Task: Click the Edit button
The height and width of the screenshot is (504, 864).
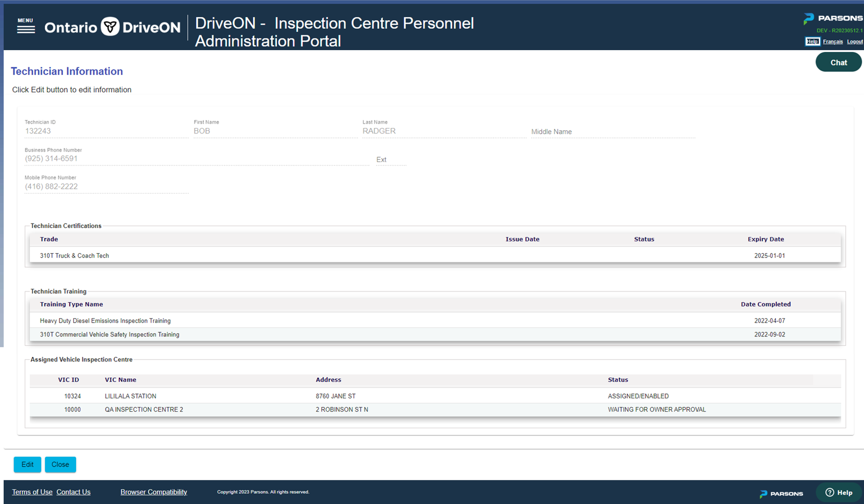Action: 27,464
